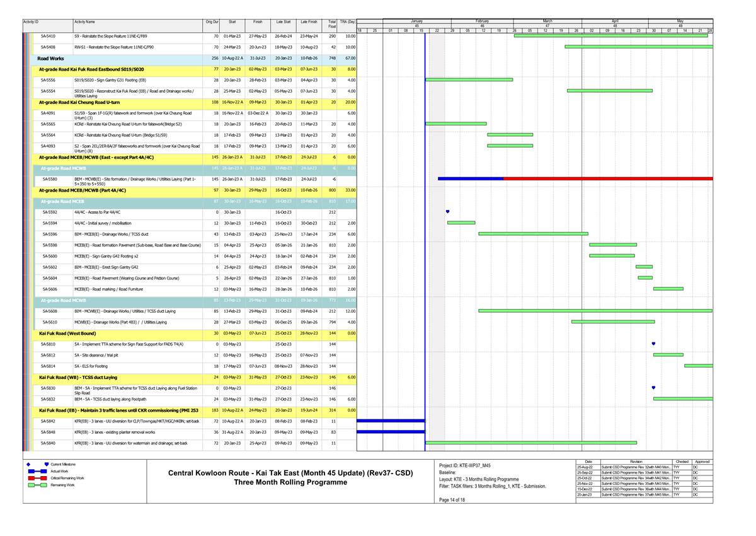Click the green Remaining Work legend bar

coord(37,485)
